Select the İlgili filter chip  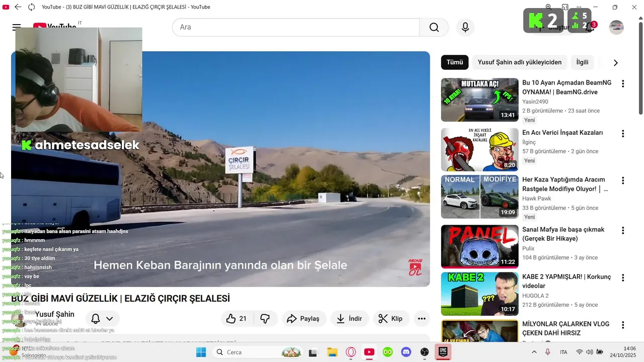(x=582, y=62)
